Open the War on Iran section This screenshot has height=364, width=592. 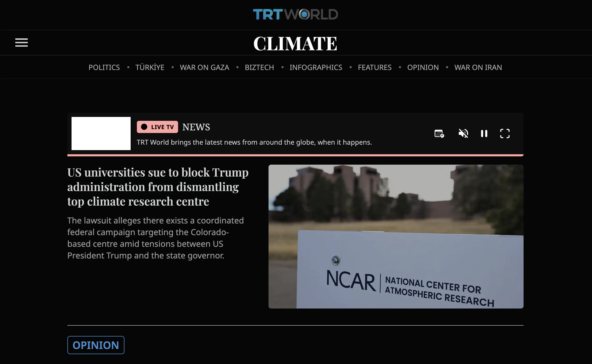coord(478,67)
